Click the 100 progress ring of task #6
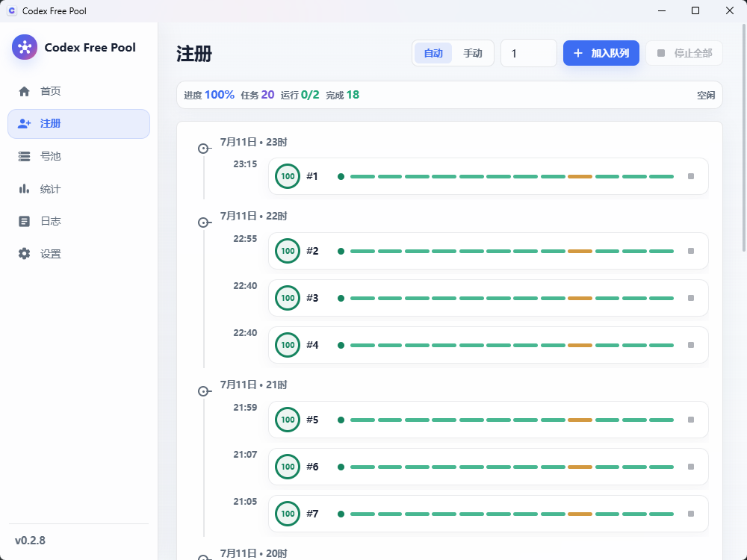This screenshot has height=560, width=747. click(288, 467)
